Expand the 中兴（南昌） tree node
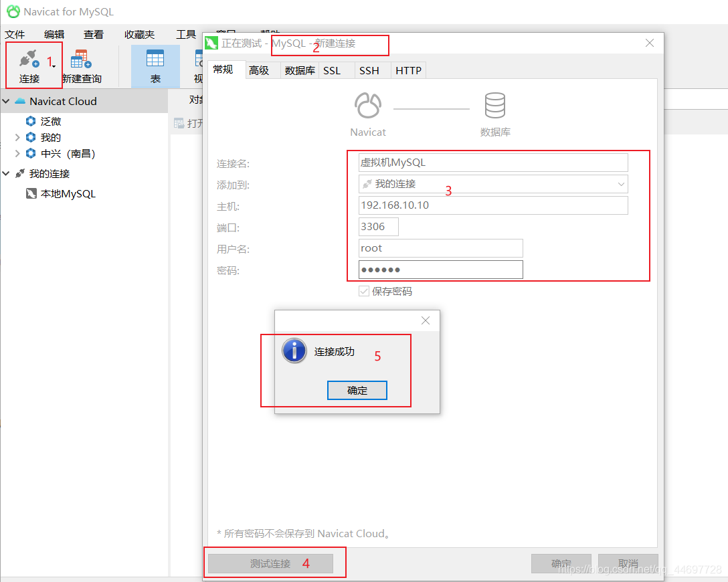 [17, 153]
